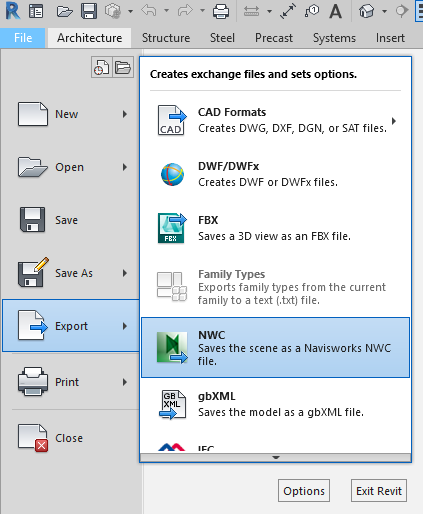Click the Print icon in Quick Access Toolbar

pos(221,11)
